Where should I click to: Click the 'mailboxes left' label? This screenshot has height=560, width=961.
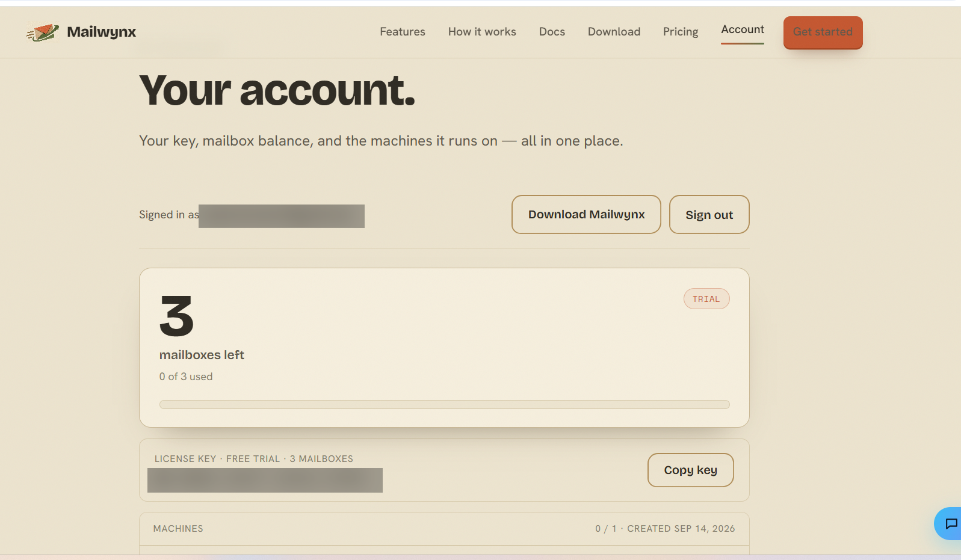coord(202,355)
